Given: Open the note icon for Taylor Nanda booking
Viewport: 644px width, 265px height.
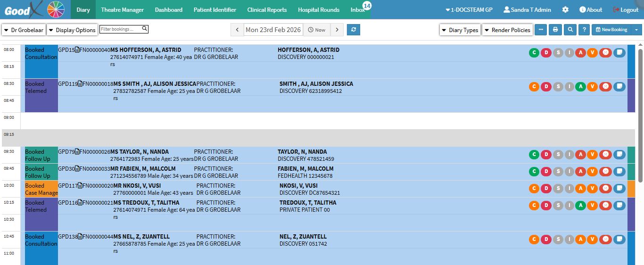Looking at the screenshot, I should point(619,154).
